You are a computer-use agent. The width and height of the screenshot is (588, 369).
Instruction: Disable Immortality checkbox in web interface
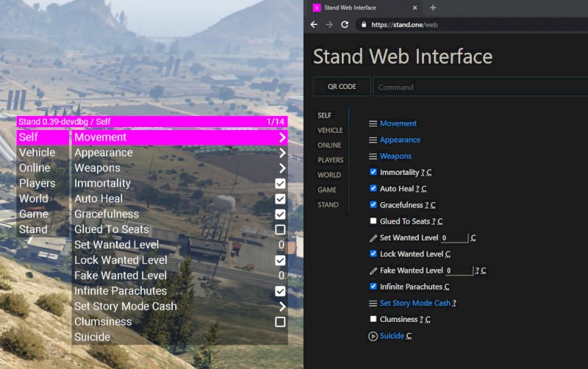click(373, 172)
